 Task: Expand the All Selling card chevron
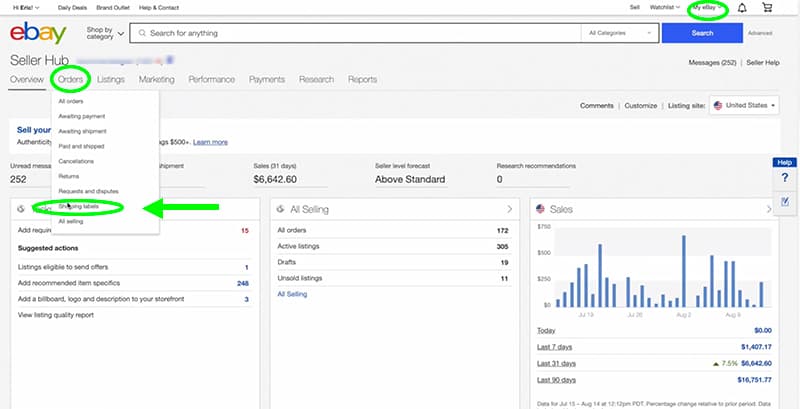pos(509,209)
